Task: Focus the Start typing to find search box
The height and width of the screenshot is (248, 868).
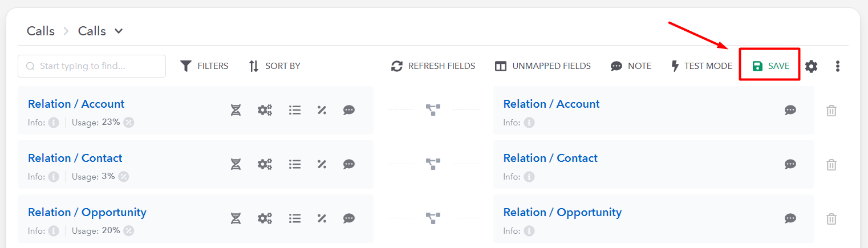Action: click(92, 66)
